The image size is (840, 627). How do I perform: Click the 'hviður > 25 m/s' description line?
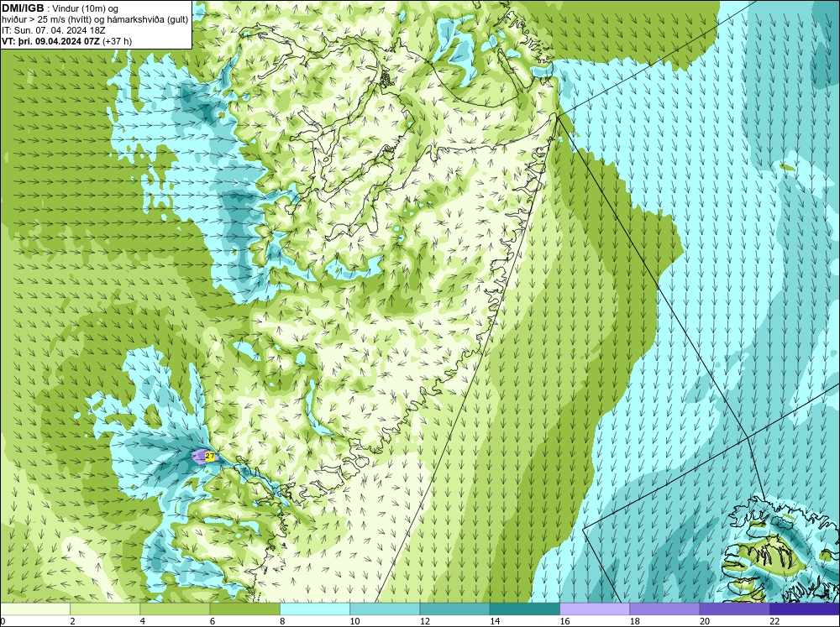[x=95, y=19]
